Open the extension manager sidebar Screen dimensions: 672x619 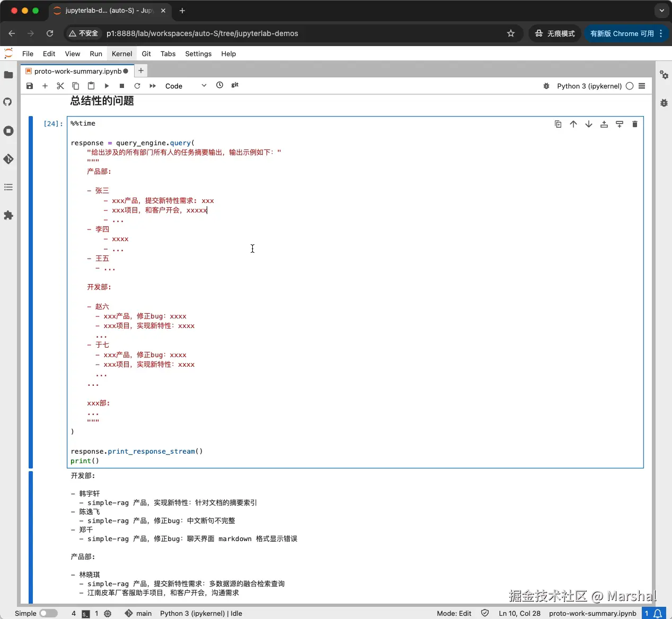8,215
